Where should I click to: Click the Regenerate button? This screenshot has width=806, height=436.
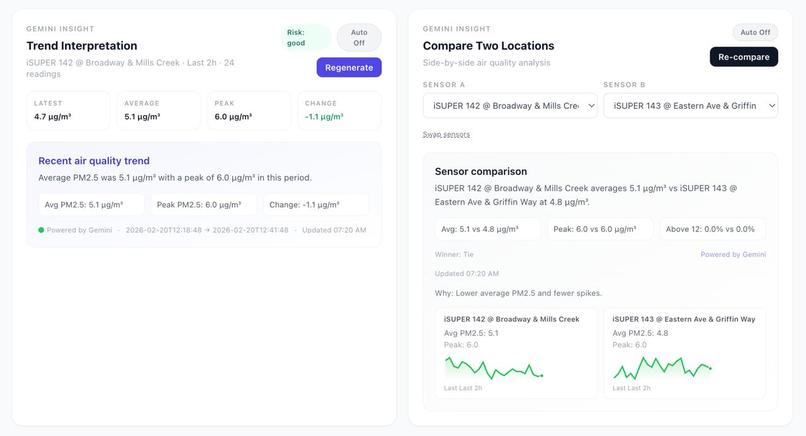tap(349, 67)
